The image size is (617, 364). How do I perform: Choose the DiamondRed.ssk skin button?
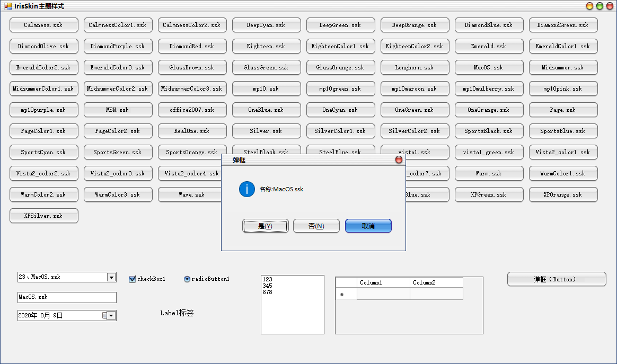(x=192, y=46)
